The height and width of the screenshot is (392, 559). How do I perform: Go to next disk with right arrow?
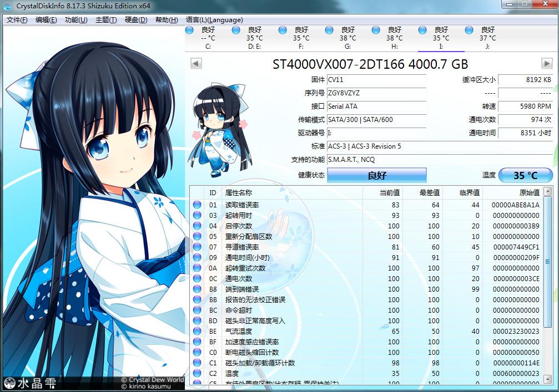tap(547, 63)
